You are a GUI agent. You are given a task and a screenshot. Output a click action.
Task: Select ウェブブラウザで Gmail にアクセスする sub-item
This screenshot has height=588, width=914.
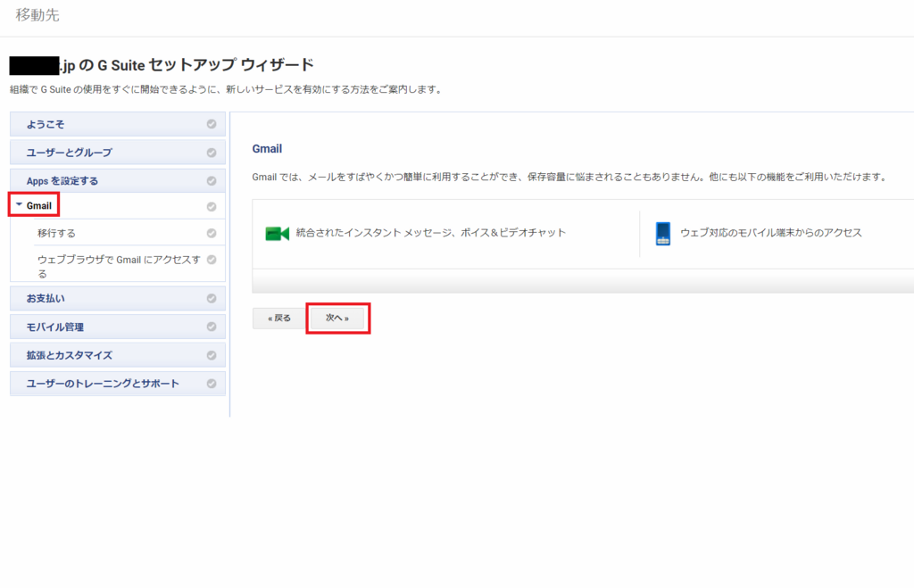point(119,266)
